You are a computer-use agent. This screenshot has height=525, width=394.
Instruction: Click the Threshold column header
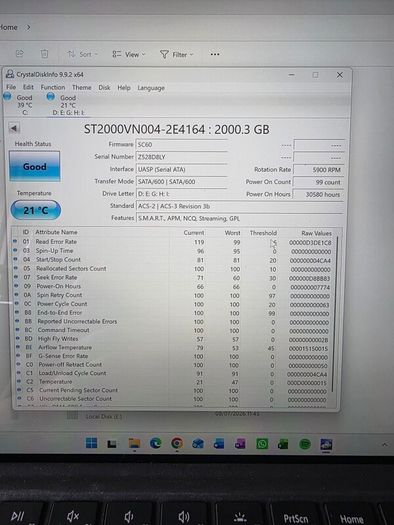(263, 233)
